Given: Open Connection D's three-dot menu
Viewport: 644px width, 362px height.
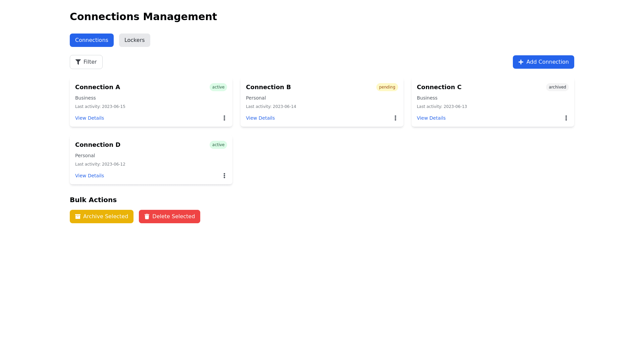Looking at the screenshot, I should 224,176.
